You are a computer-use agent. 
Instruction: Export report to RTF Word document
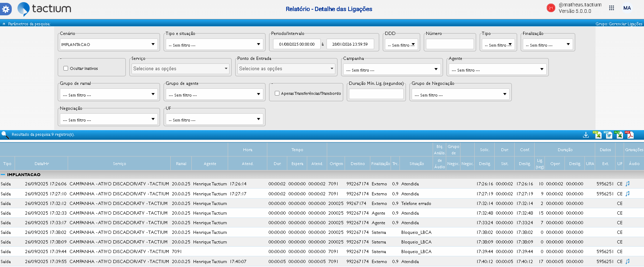[608, 135]
